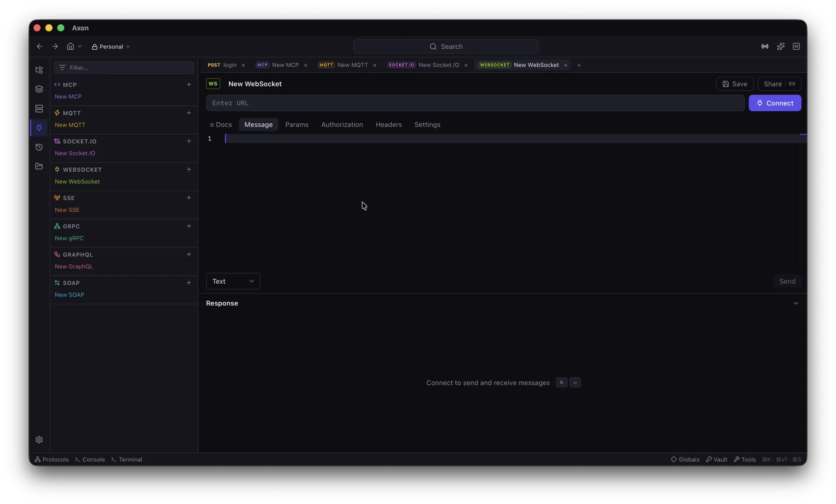Open the Text message format dropdown

[233, 281]
